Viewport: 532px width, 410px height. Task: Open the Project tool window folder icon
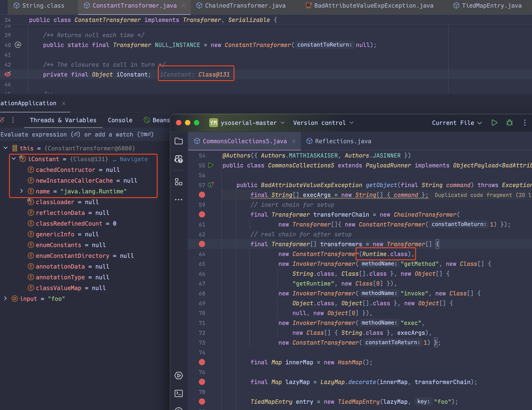point(179,141)
